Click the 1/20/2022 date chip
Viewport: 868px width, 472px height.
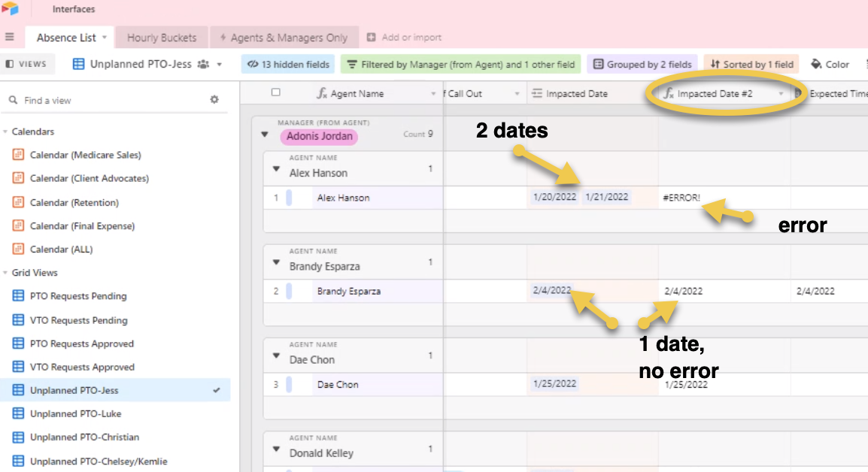tap(554, 197)
